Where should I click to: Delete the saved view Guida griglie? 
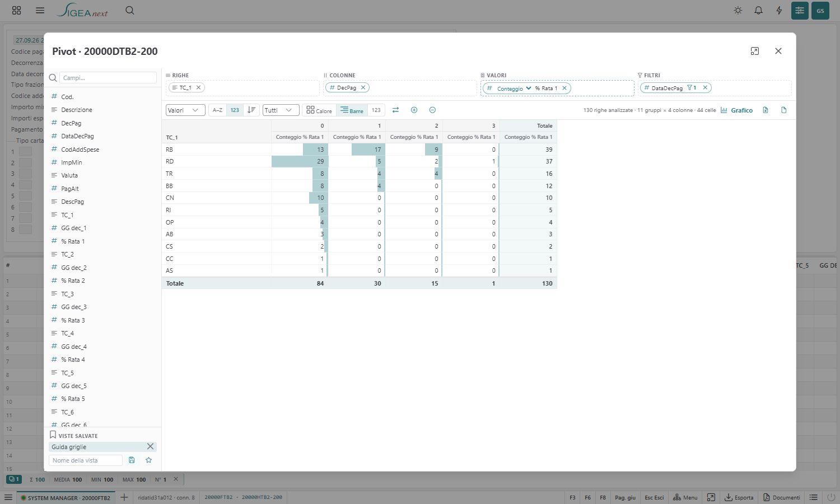150,447
